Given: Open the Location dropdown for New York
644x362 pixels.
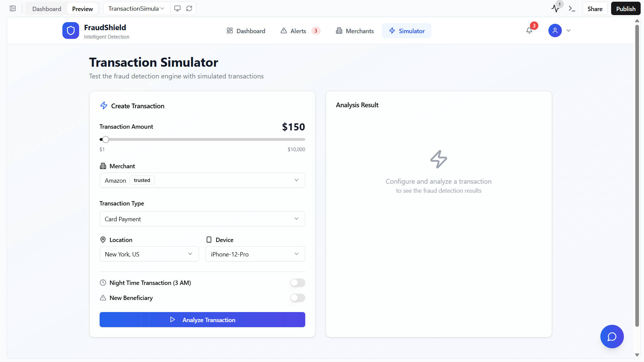Looking at the screenshot, I should [x=149, y=254].
